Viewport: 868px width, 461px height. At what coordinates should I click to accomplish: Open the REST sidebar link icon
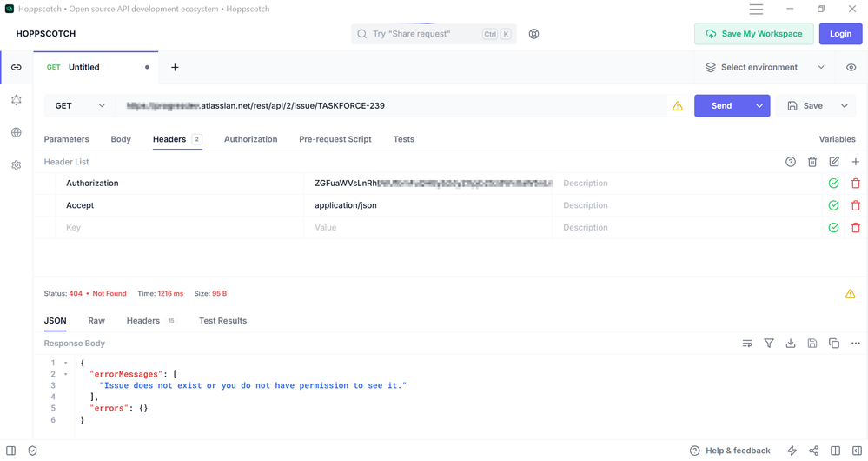16,67
